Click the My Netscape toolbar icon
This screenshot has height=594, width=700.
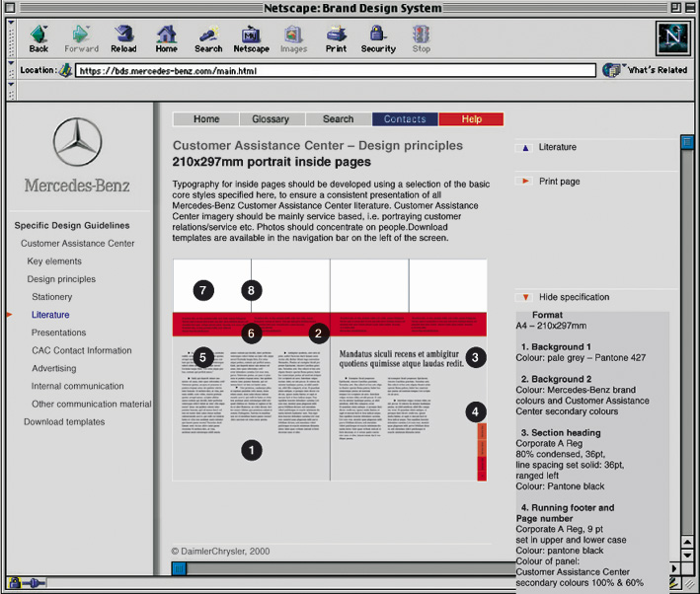tap(252, 34)
